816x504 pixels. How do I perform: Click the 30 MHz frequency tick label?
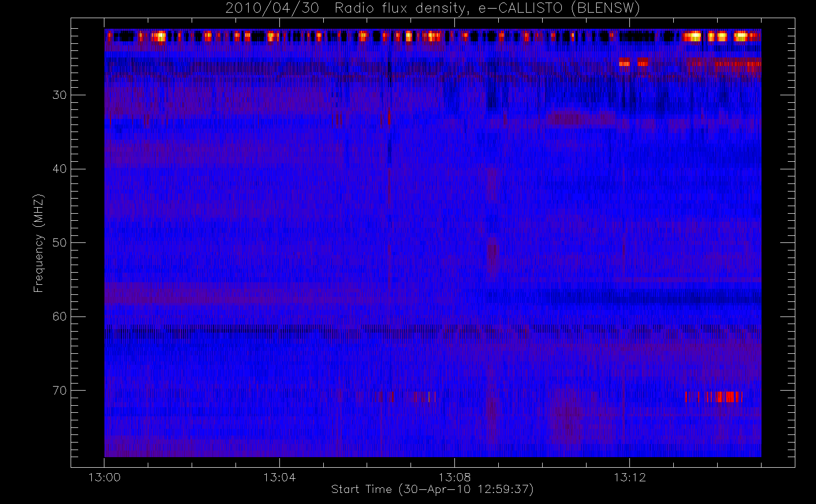pos(60,95)
